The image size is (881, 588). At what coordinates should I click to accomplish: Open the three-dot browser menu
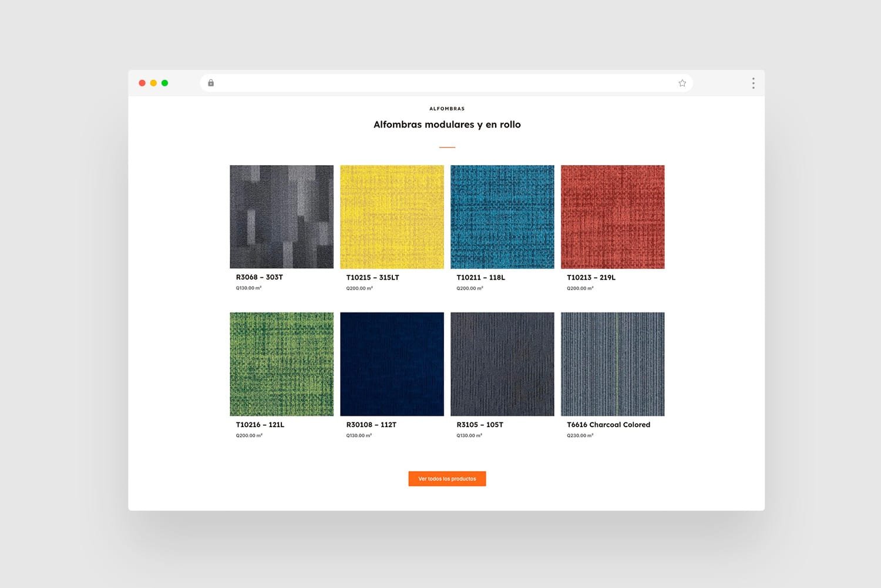(x=753, y=83)
